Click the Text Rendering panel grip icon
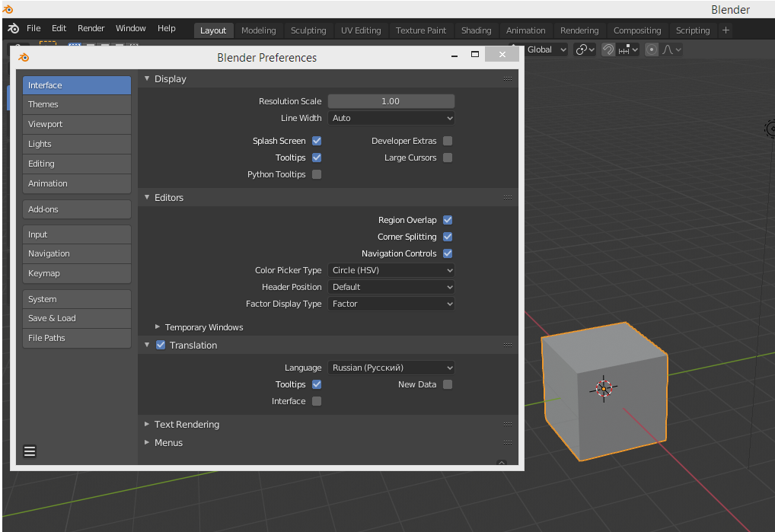 [508, 425]
